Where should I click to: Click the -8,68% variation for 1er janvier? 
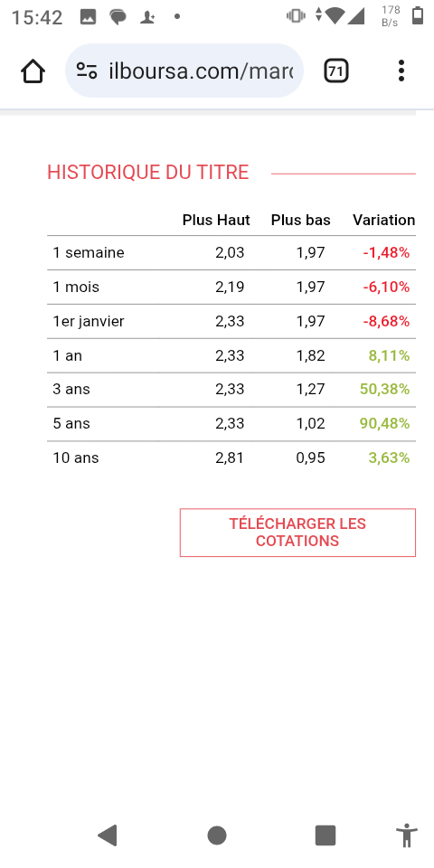coord(386,321)
